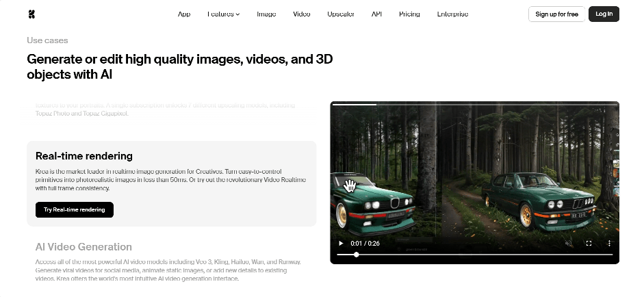Expand the AI Video Generation section
Screen dimensions: 644x297
click(x=83, y=246)
